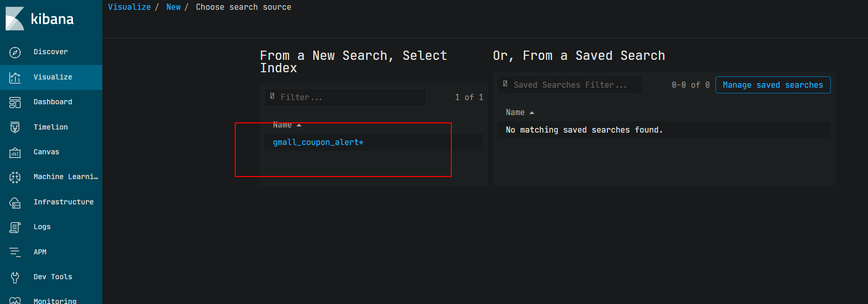Click the Logs icon in sidebar
The width and height of the screenshot is (868, 304).
[15, 227]
